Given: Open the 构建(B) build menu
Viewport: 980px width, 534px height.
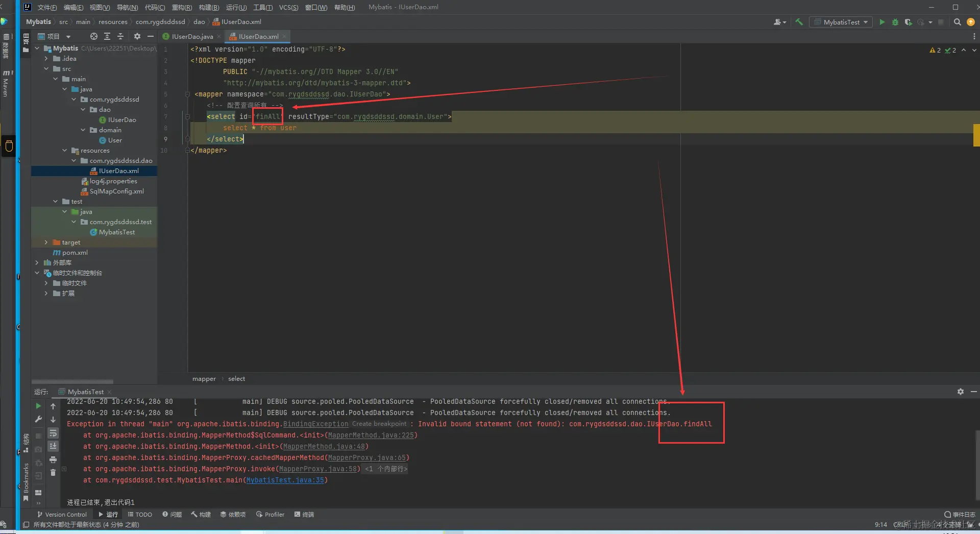Looking at the screenshot, I should 209,7.
